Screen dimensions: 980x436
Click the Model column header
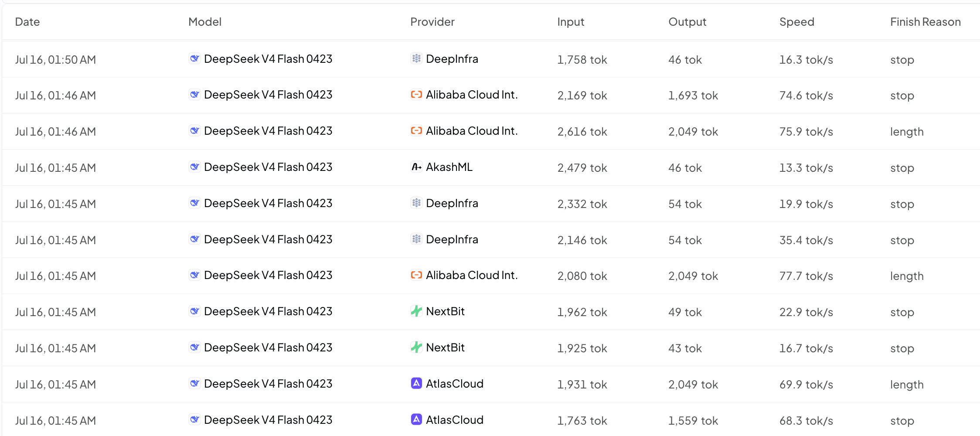point(205,22)
